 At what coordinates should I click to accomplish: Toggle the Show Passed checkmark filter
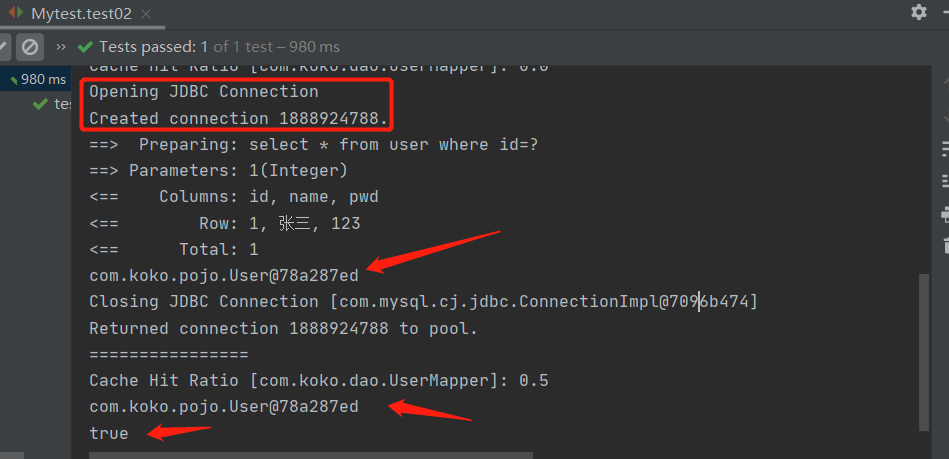click(x=4, y=47)
